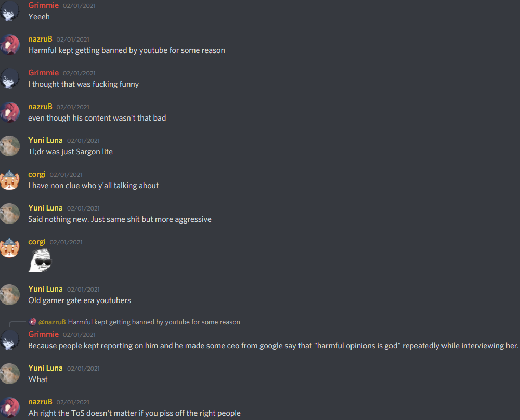Click Yuni Luna's name above Old gamer gate

click(x=45, y=288)
